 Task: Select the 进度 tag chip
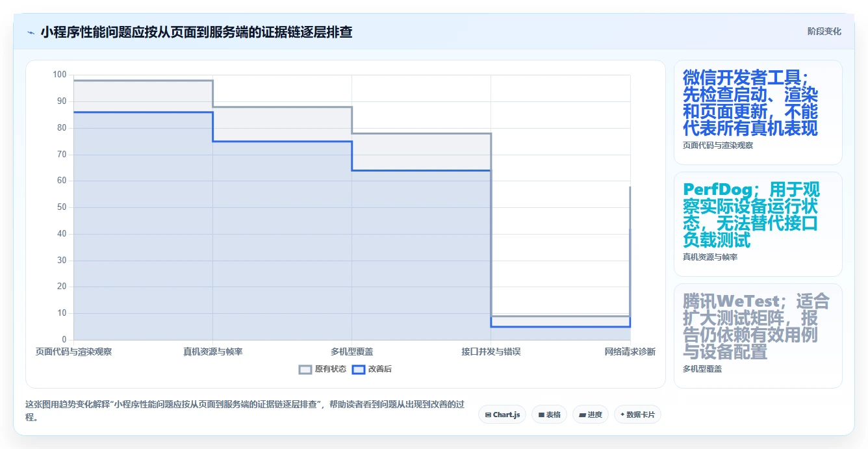591,415
